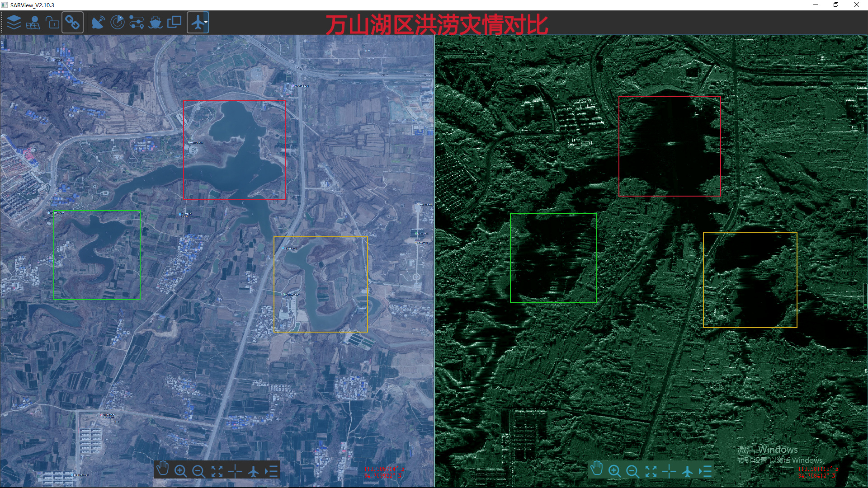Expand the right view list menu
This screenshot has width=868, height=488.
[705, 471]
